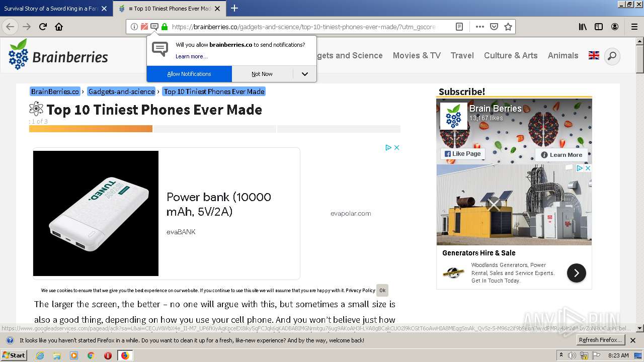Click the Firefox taskbar button

tap(125, 355)
